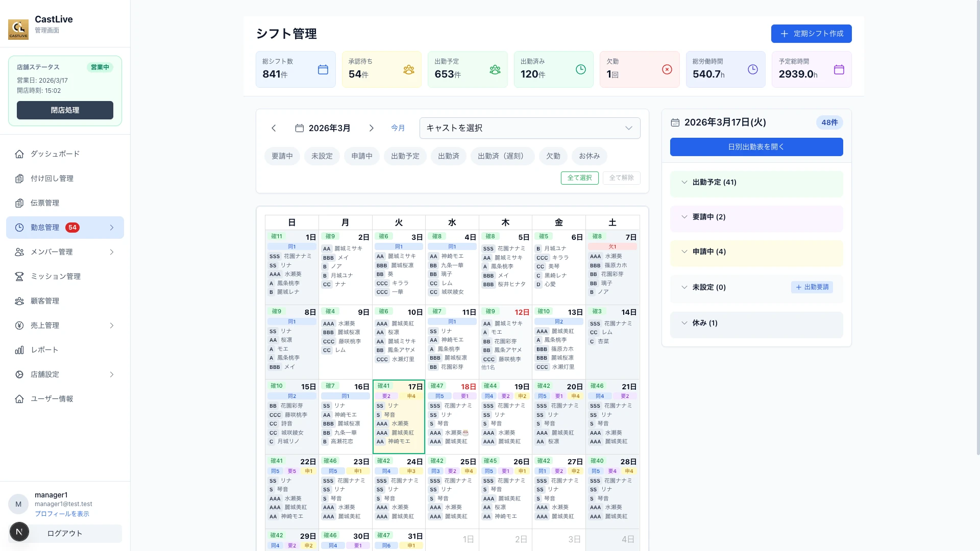Open 伝票管理 via its receipt icon
The width and height of the screenshot is (980, 551).
tap(19, 203)
